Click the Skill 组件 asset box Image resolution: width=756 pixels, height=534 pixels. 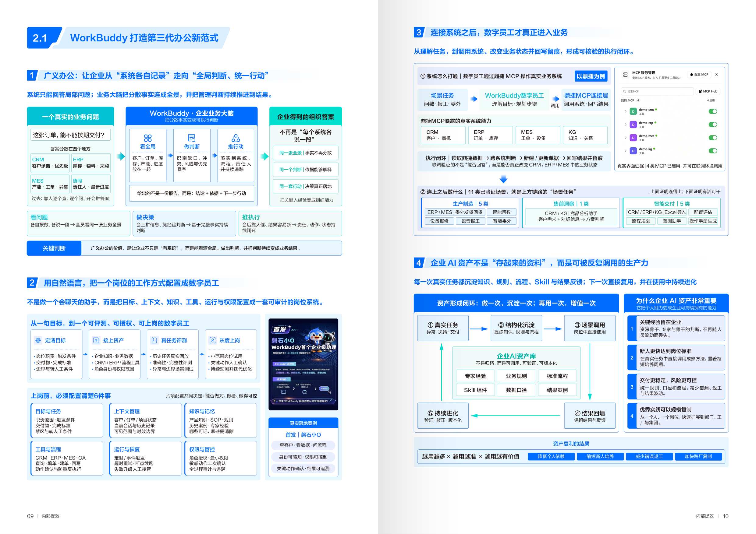(475, 390)
